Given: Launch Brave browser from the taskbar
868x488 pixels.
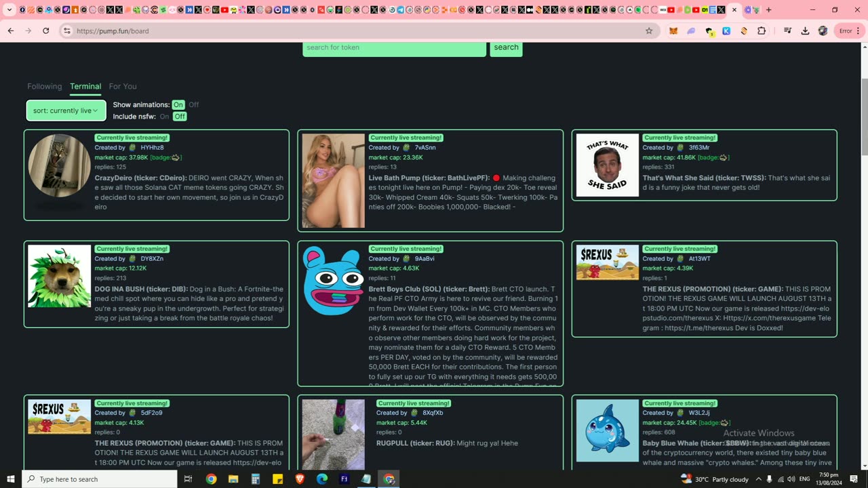Looking at the screenshot, I should click(x=300, y=479).
